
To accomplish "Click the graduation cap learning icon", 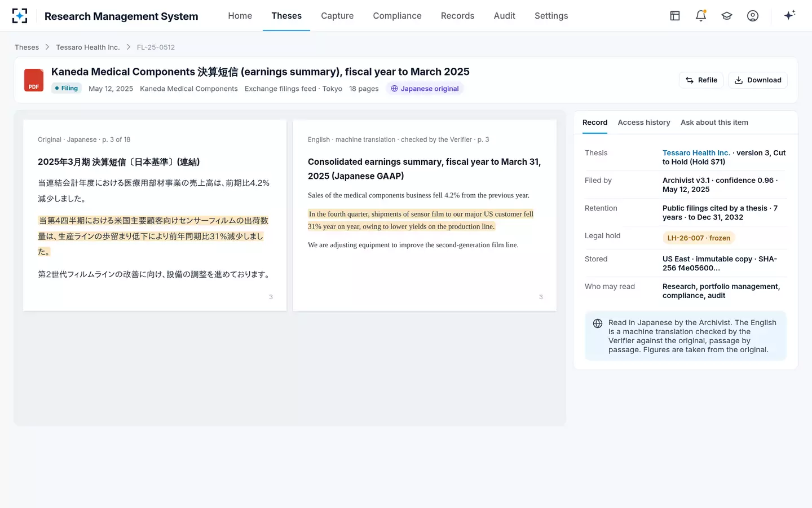I will tap(727, 16).
